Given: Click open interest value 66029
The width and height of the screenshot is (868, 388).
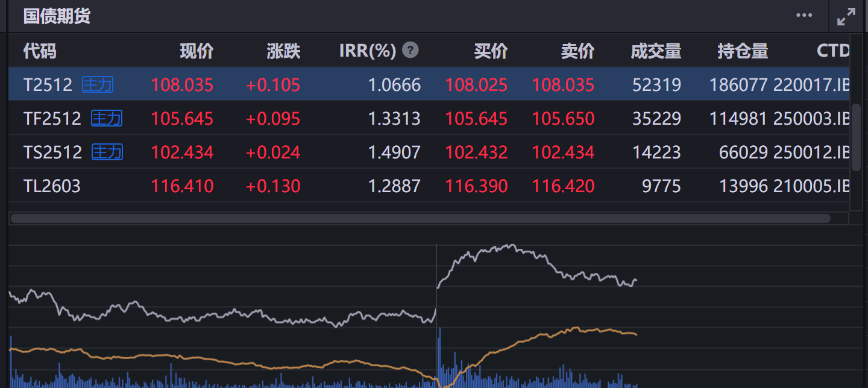Looking at the screenshot, I should (x=744, y=152).
